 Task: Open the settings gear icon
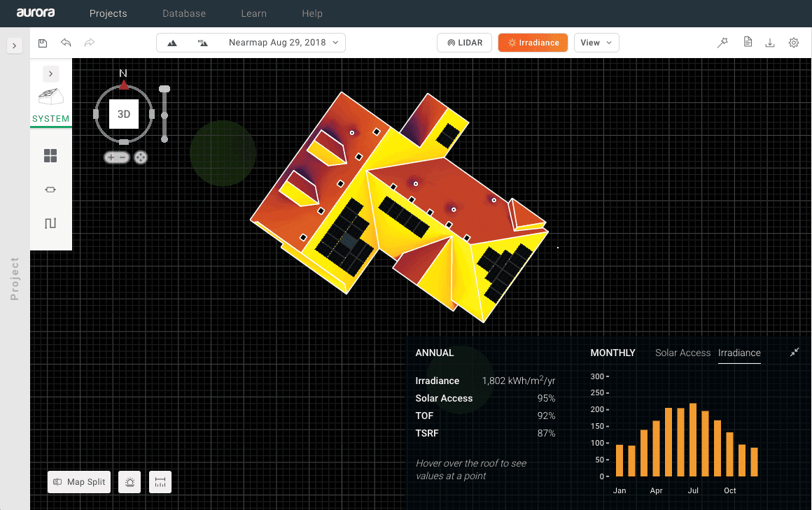pyautogui.click(x=794, y=43)
